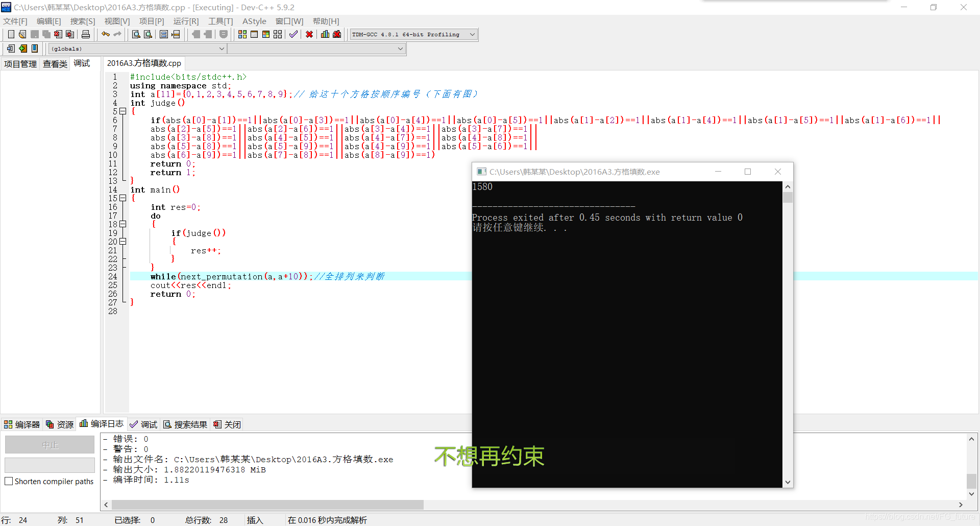Collapse the judge() code fold at line 5
Screen dimensions: 980x526
(123, 111)
